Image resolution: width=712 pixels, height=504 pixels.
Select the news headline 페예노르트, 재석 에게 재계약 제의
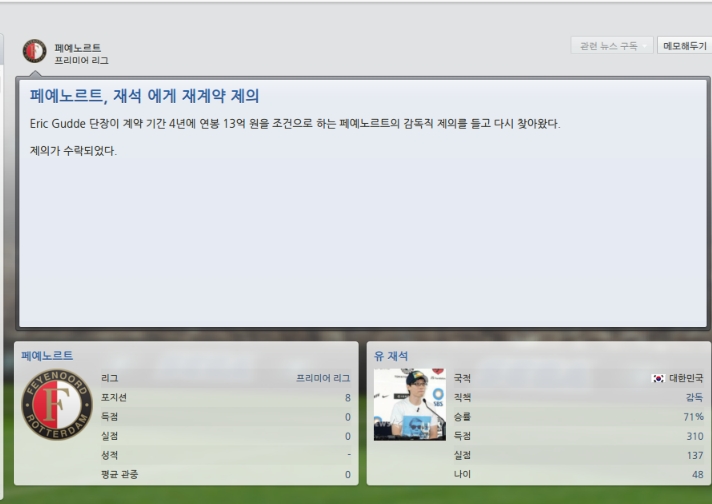(x=144, y=96)
